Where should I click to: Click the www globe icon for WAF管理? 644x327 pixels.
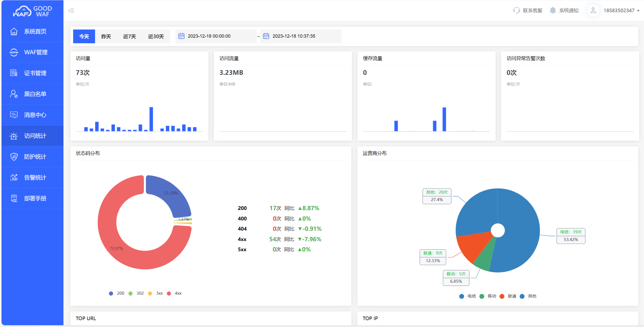(x=14, y=52)
